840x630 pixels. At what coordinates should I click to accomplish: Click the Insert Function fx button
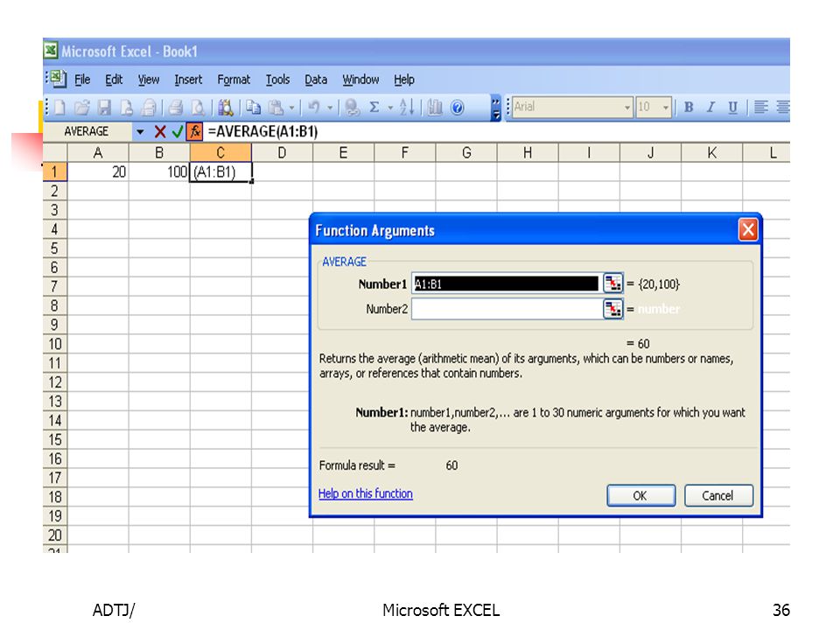(x=194, y=132)
